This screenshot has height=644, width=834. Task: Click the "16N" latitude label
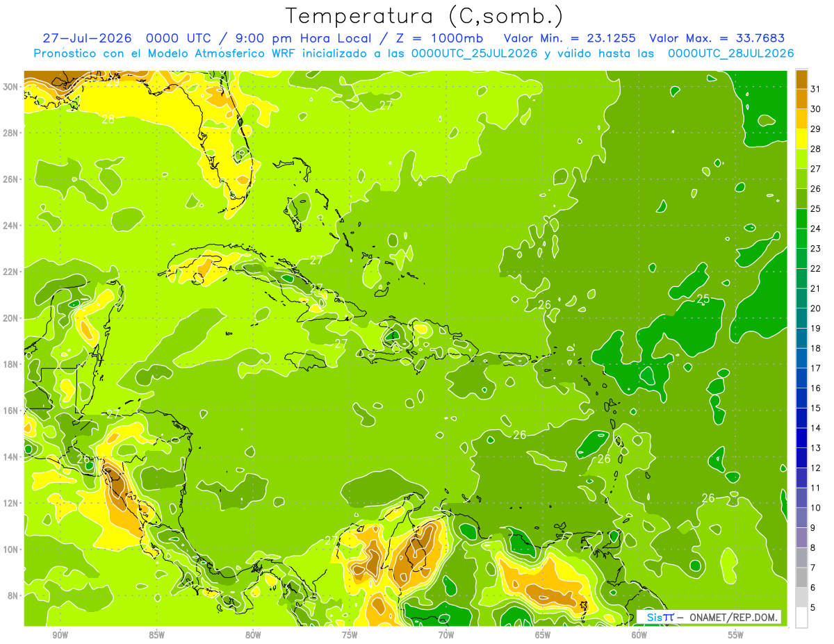click(11, 411)
